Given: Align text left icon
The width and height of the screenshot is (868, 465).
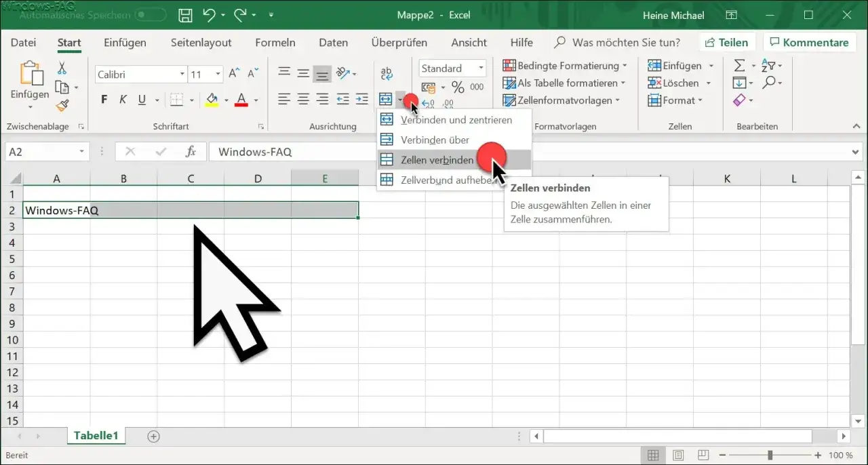Looking at the screenshot, I should (284, 100).
